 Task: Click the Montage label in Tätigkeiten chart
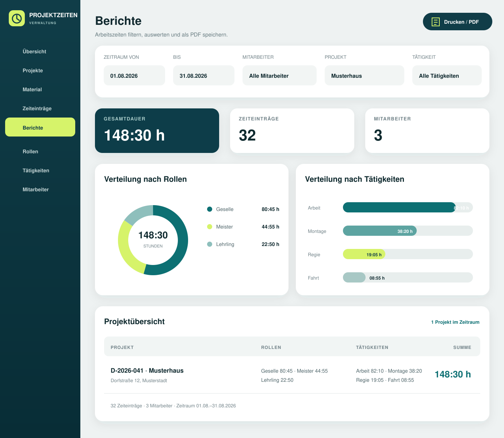click(317, 231)
